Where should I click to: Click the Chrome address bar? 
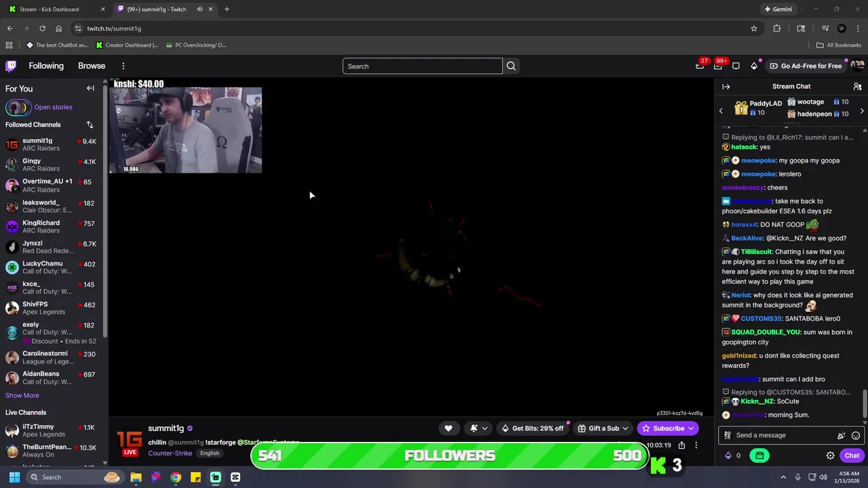point(414,28)
